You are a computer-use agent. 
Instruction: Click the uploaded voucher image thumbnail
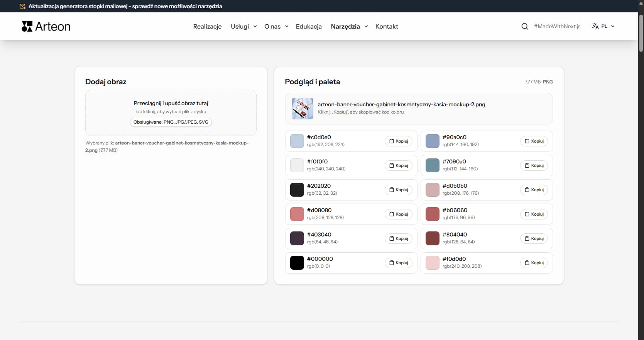point(302,108)
